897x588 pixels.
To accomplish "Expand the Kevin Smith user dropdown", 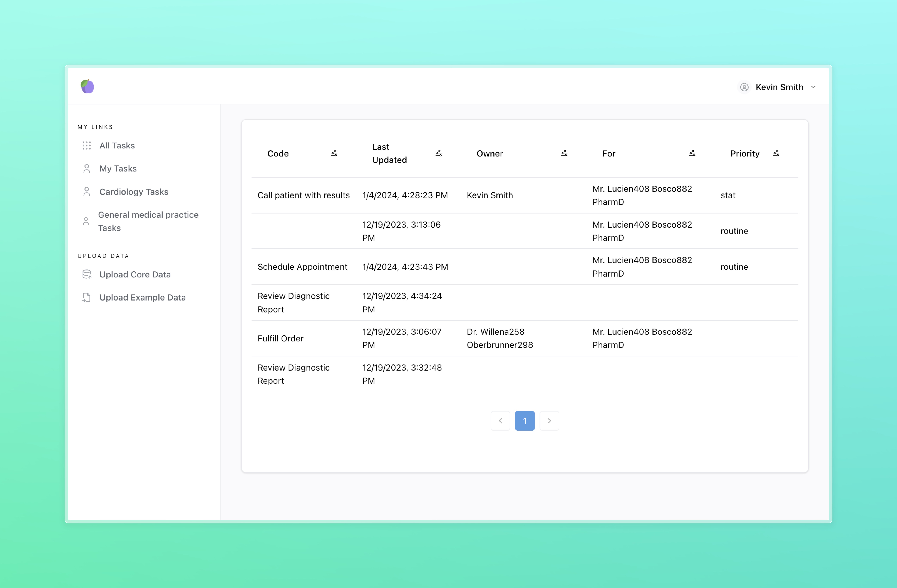I will (x=813, y=87).
